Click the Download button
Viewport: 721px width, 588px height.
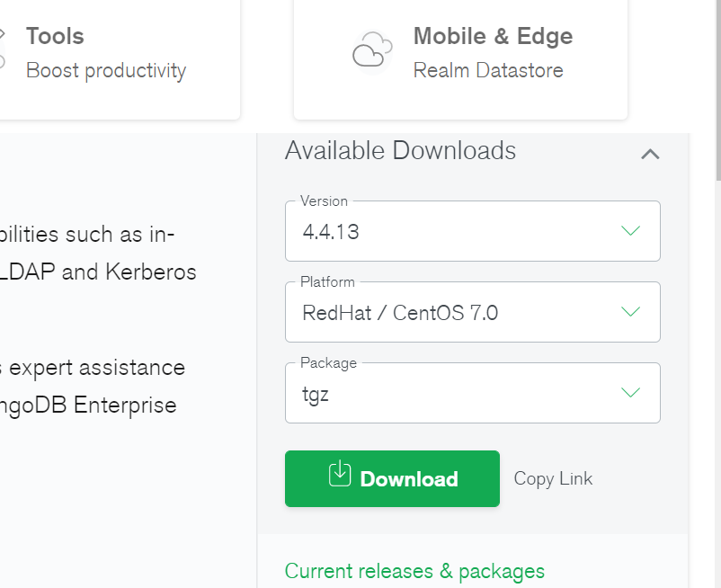[x=392, y=478]
